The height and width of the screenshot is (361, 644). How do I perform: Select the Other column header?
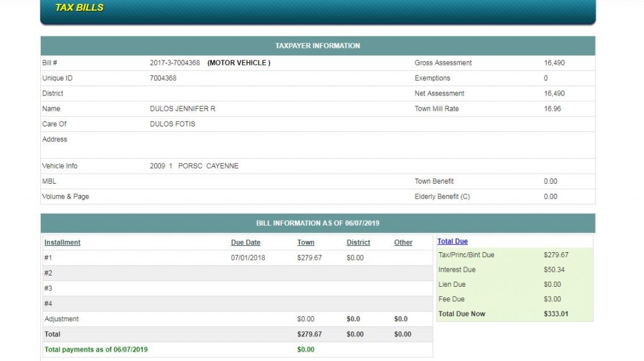(x=403, y=243)
